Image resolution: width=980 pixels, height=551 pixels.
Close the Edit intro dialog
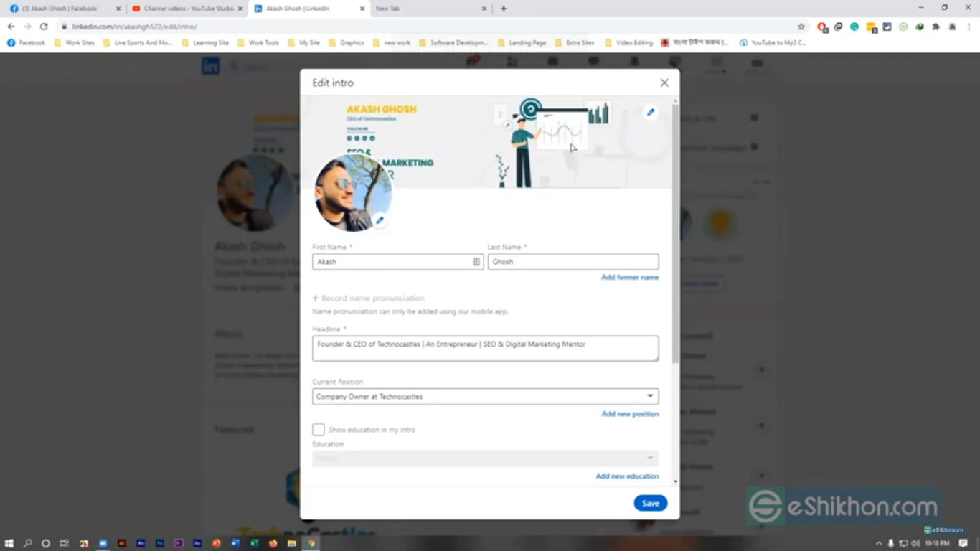(x=664, y=83)
